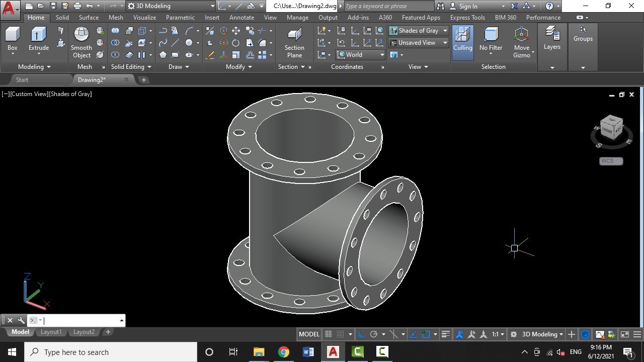Switch to the Solid ribbon tab
The height and width of the screenshot is (362, 644).
62,17
